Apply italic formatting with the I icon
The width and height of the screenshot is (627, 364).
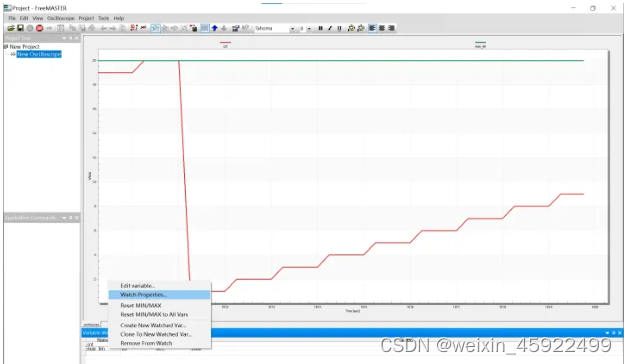(x=330, y=28)
